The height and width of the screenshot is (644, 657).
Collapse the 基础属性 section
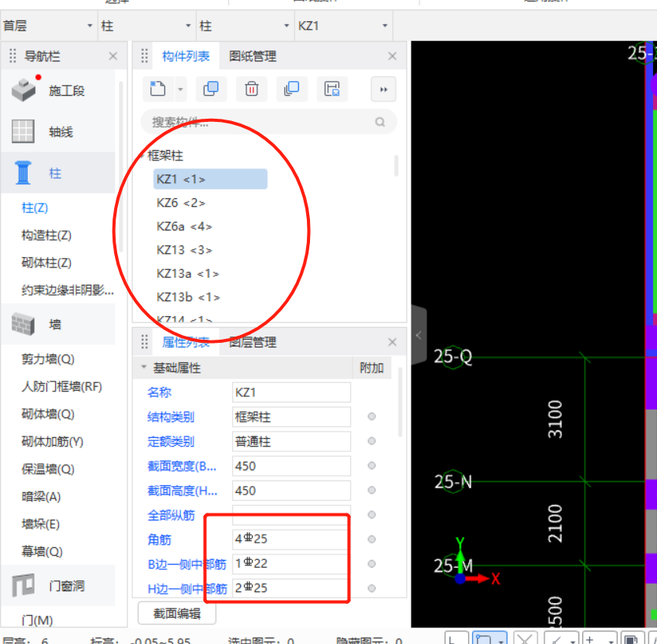tap(144, 367)
